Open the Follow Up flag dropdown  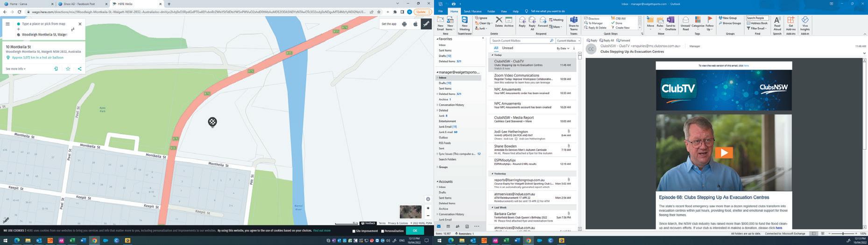(x=709, y=23)
